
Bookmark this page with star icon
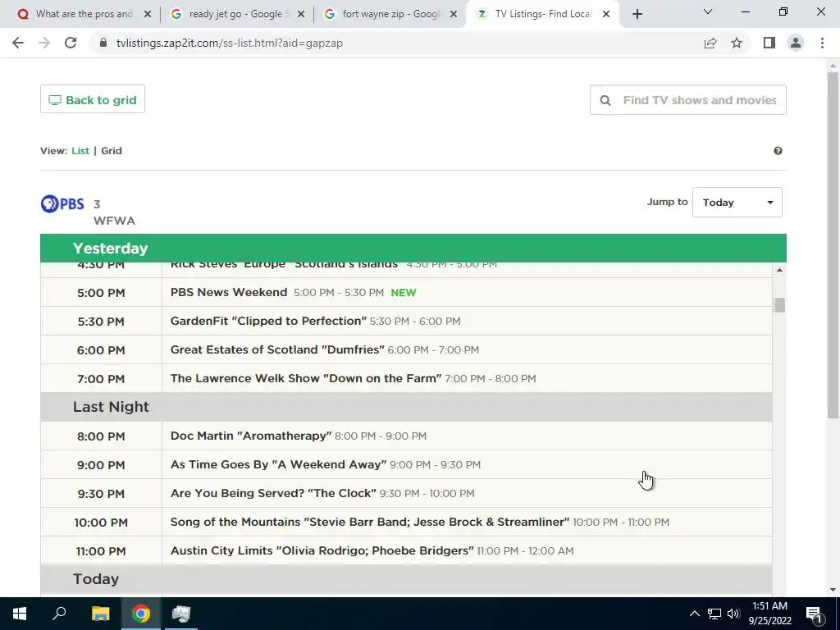[737, 43]
